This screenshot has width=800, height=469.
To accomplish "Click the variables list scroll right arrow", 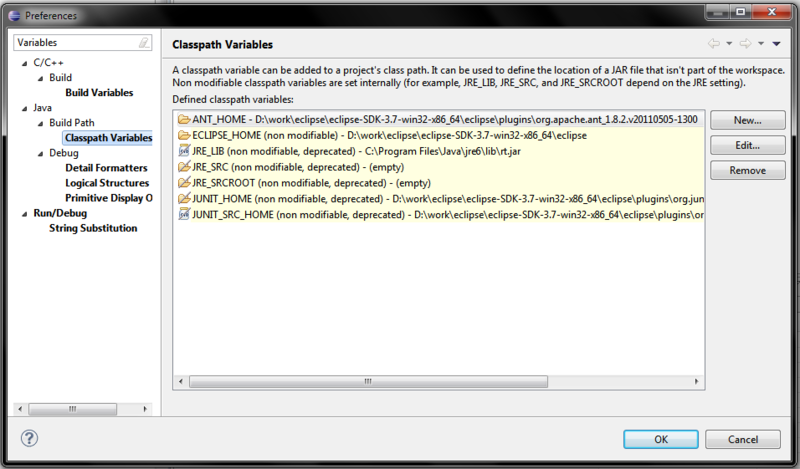I will (696, 381).
